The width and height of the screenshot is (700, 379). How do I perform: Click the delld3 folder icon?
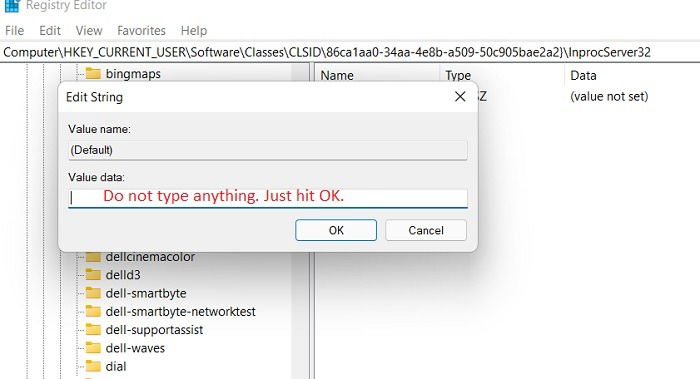pyautogui.click(x=93, y=275)
